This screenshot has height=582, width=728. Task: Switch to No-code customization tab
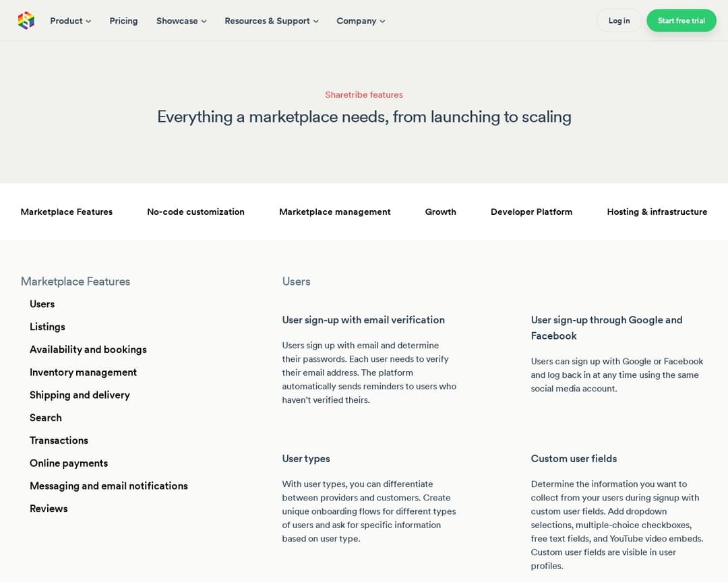pos(195,212)
